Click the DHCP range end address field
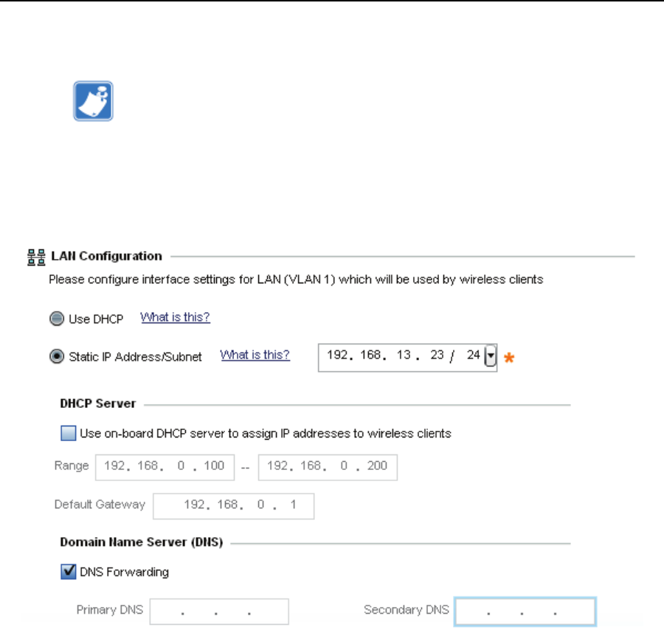The image size is (664, 644). click(x=328, y=467)
